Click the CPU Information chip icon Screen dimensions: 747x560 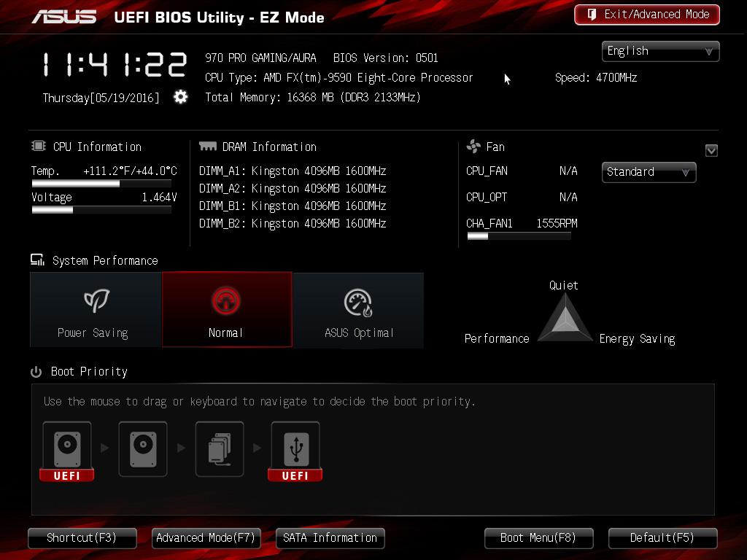coord(39,146)
